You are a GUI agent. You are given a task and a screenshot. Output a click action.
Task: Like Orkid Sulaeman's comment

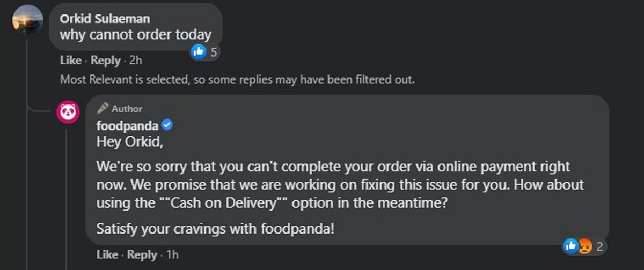pyautogui.click(x=70, y=61)
